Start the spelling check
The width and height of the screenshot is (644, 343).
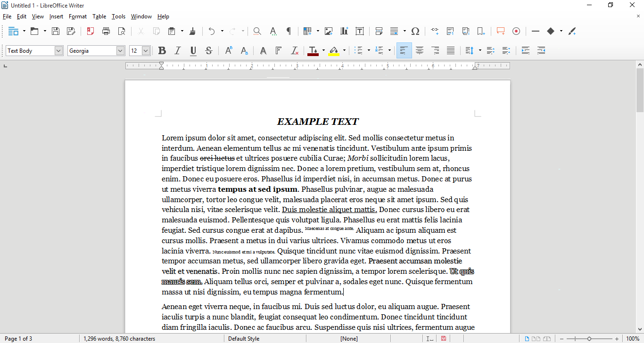pyautogui.click(x=273, y=31)
